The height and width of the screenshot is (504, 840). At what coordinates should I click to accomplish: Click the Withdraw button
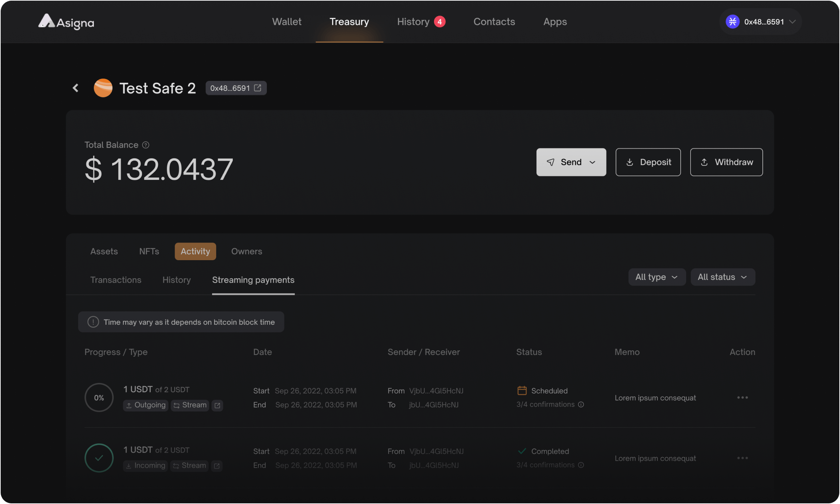pos(726,162)
